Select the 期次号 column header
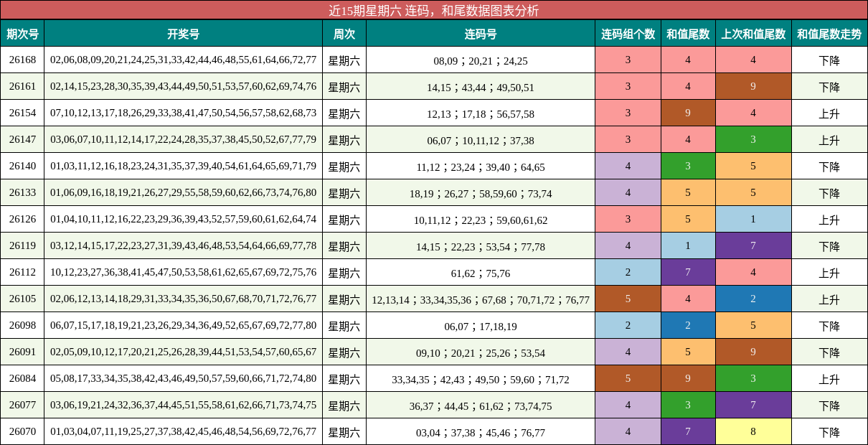Screen dimensions: 868x445 click(22, 34)
